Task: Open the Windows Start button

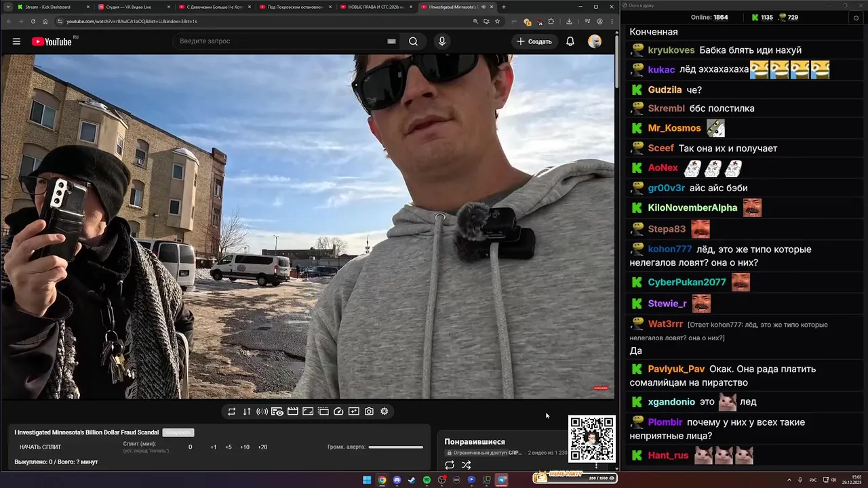Action: [367, 480]
